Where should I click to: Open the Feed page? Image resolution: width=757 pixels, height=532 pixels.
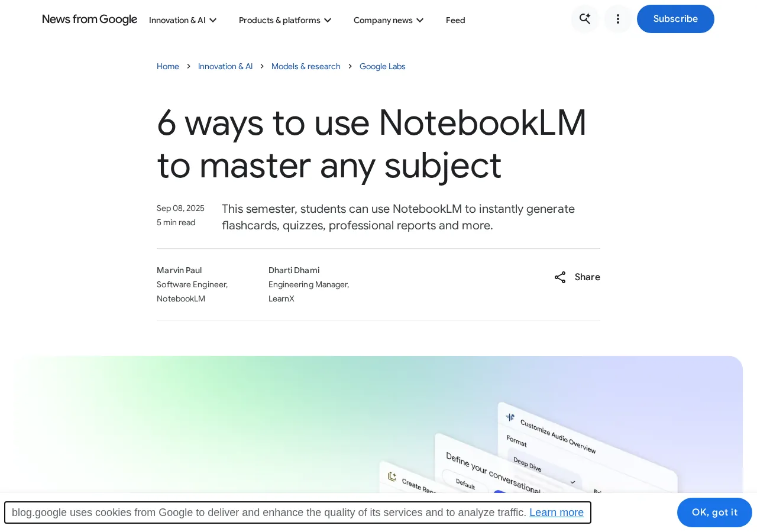455,20
